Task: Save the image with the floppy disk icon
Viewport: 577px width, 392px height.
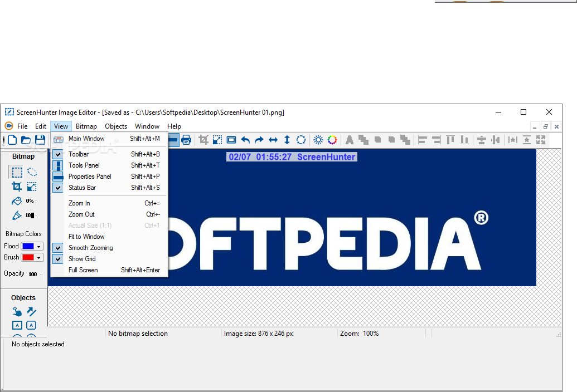Action: tap(40, 140)
